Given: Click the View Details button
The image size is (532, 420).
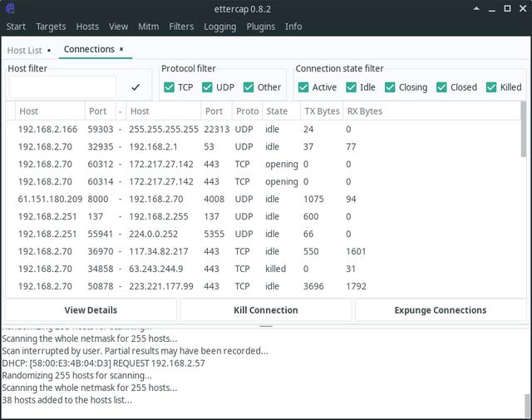Looking at the screenshot, I should click(x=91, y=310).
